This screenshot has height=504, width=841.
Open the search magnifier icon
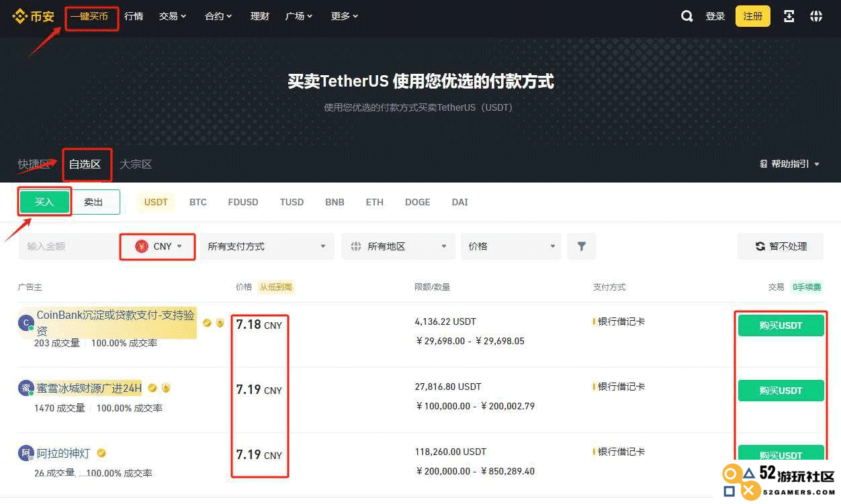(x=687, y=16)
